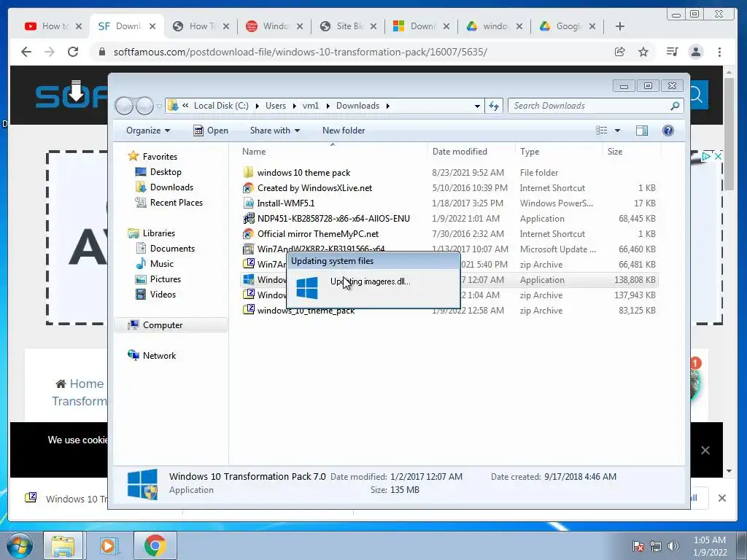This screenshot has width=747, height=560.
Task: Open recent pages dropdown near nav buttons
Action: [160, 106]
